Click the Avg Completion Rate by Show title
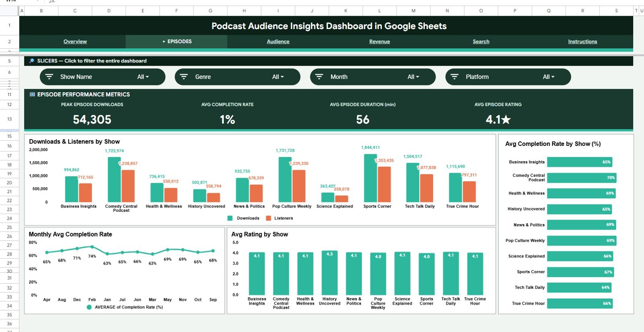 click(553, 144)
